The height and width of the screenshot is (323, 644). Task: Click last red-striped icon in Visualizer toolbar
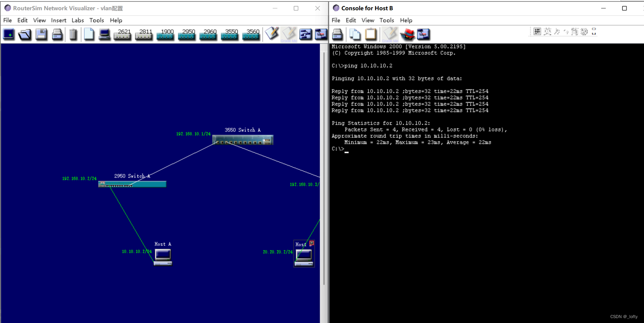tap(321, 34)
